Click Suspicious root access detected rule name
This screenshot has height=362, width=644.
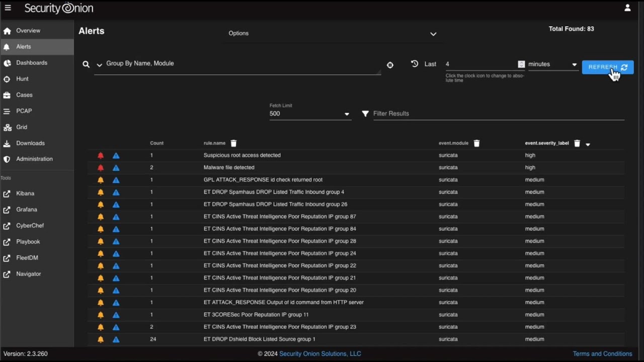click(x=242, y=155)
